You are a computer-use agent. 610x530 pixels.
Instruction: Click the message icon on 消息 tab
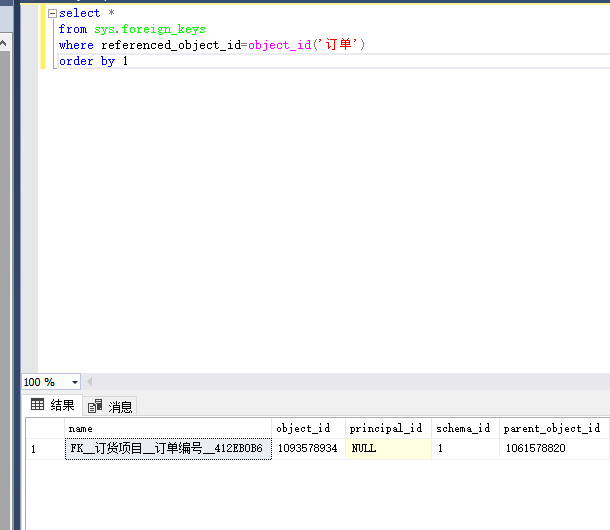tap(95, 406)
